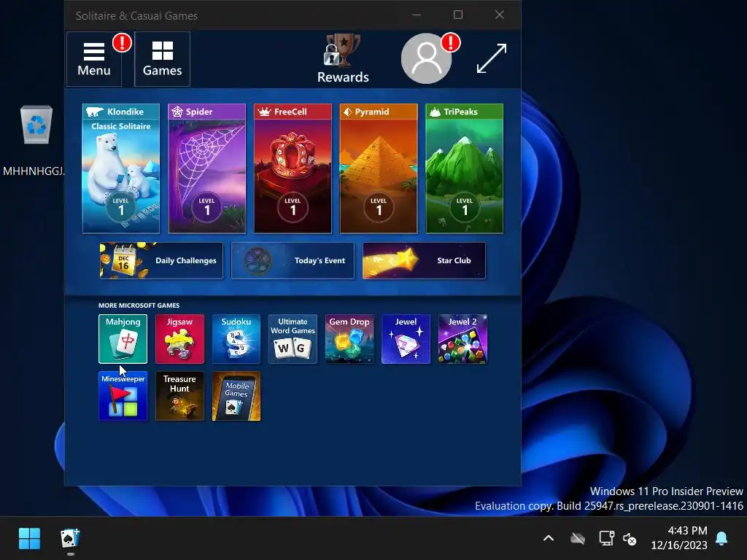Open the Jewel game tile

406,339
